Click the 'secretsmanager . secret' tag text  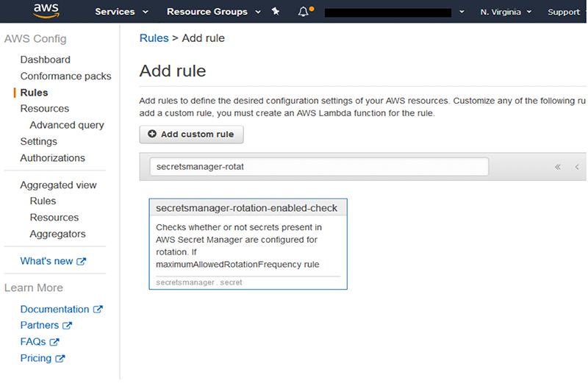pos(199,283)
